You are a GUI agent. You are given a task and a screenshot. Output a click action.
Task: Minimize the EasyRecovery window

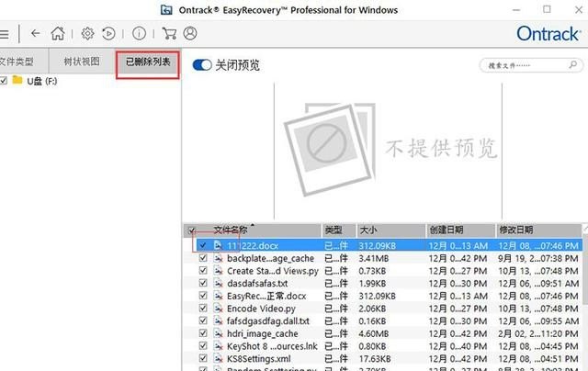[x=516, y=10]
